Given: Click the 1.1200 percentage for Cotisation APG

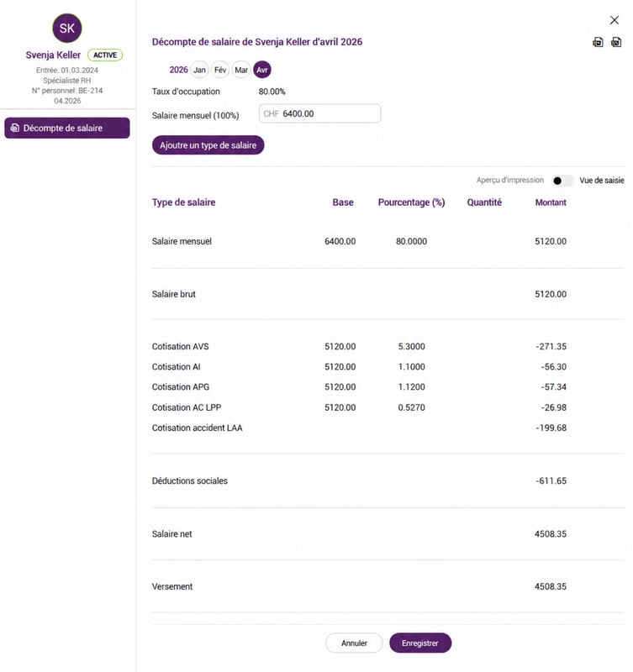Looking at the screenshot, I should click(x=411, y=387).
